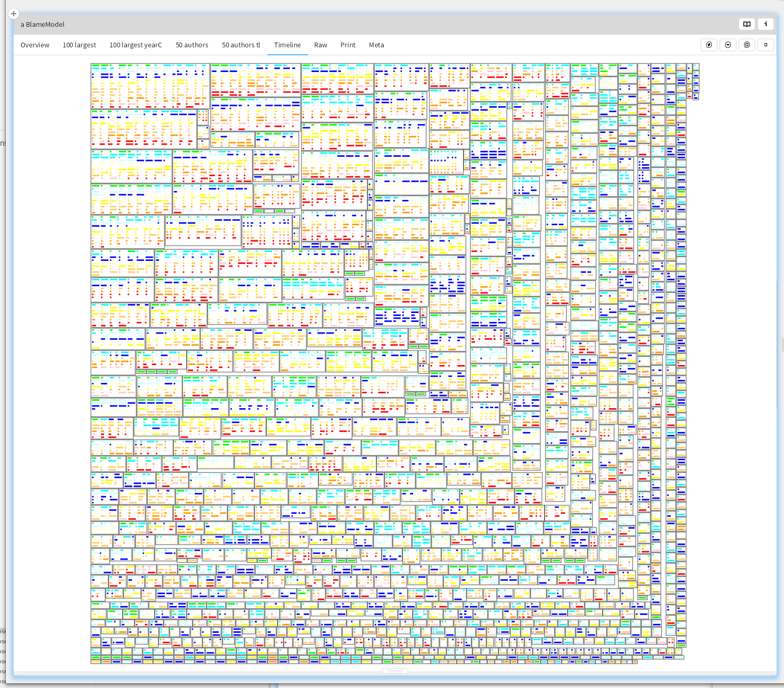Open the book icon in title bar
784x688 pixels.
[747, 24]
